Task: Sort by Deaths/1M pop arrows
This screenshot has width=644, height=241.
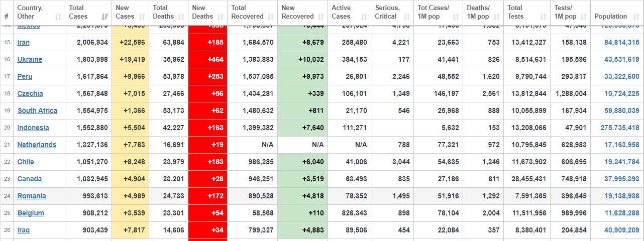Action: pyautogui.click(x=497, y=17)
